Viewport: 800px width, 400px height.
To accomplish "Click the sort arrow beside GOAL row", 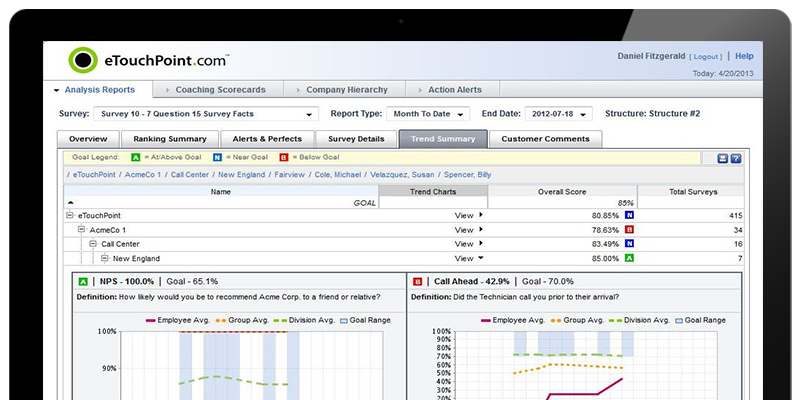I will click(x=70, y=203).
